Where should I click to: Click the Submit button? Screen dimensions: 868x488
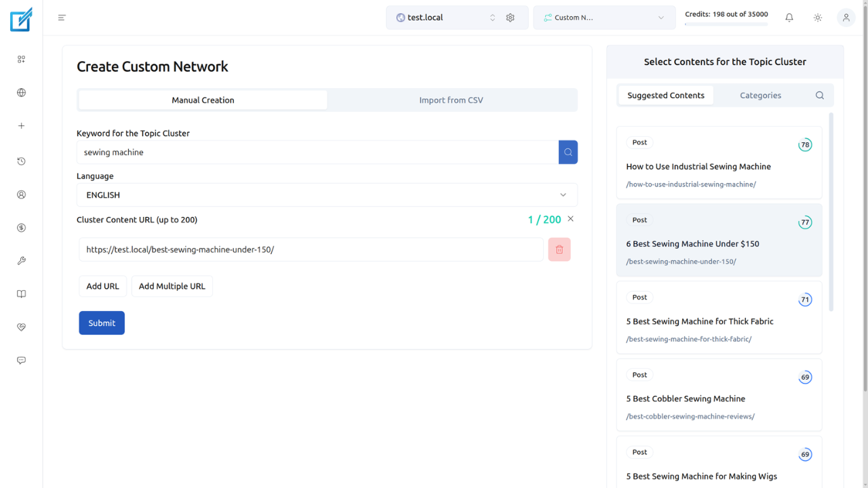pos(101,323)
